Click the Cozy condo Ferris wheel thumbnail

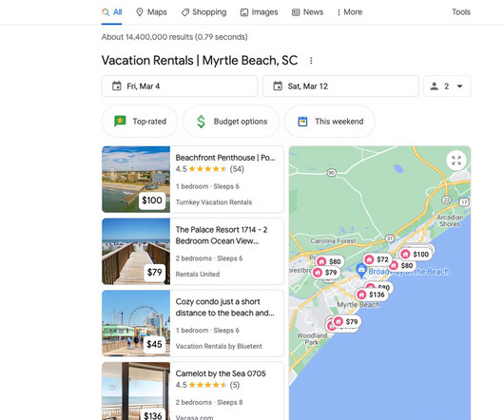pos(136,323)
